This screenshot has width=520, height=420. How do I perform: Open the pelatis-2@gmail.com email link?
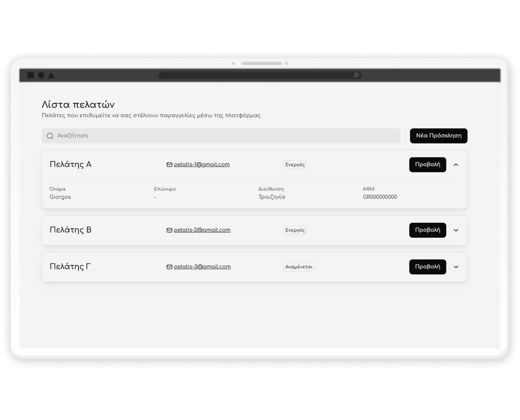(x=202, y=230)
